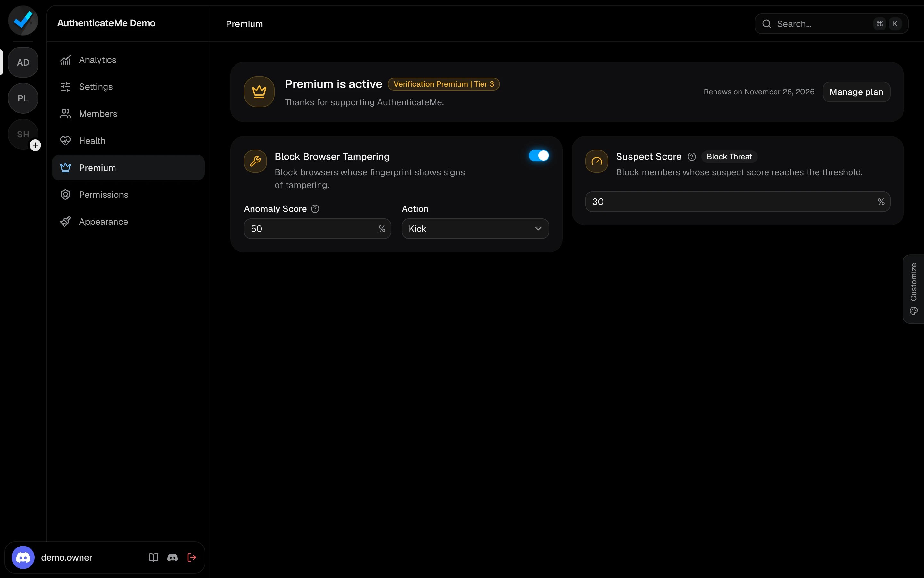Image resolution: width=924 pixels, height=578 pixels.
Task: Click the Suspect Score gauge icon
Action: pos(597,161)
